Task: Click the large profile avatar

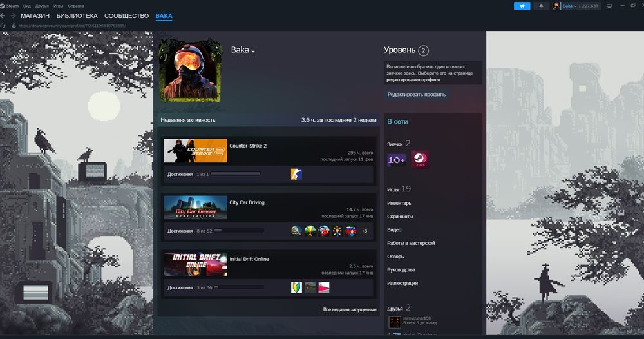Action: click(x=190, y=71)
